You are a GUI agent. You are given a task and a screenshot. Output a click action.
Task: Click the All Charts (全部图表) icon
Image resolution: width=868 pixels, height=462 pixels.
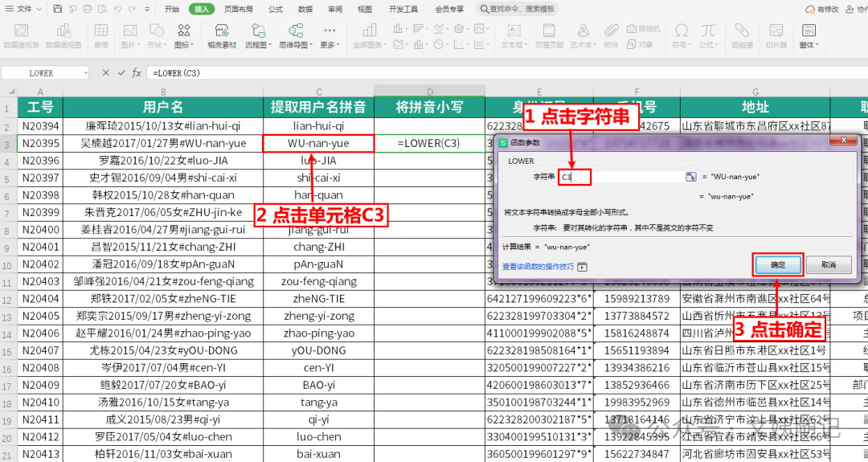370,36
